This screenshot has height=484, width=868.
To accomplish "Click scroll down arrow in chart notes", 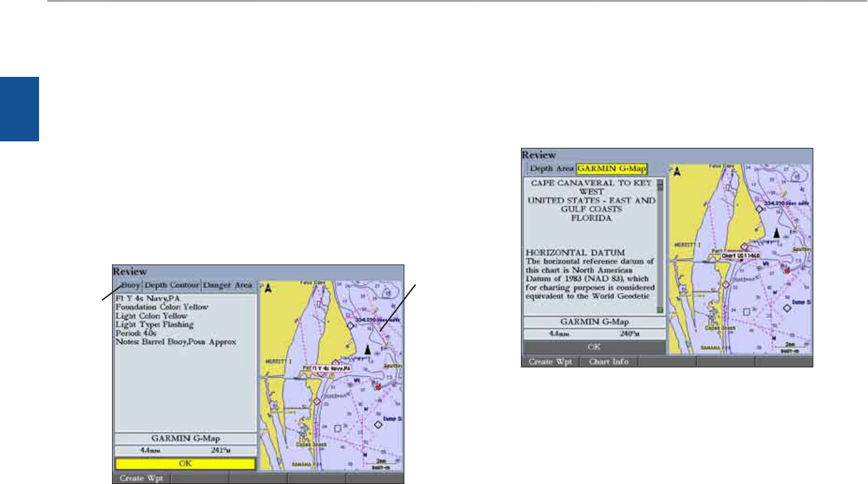I will [660, 310].
